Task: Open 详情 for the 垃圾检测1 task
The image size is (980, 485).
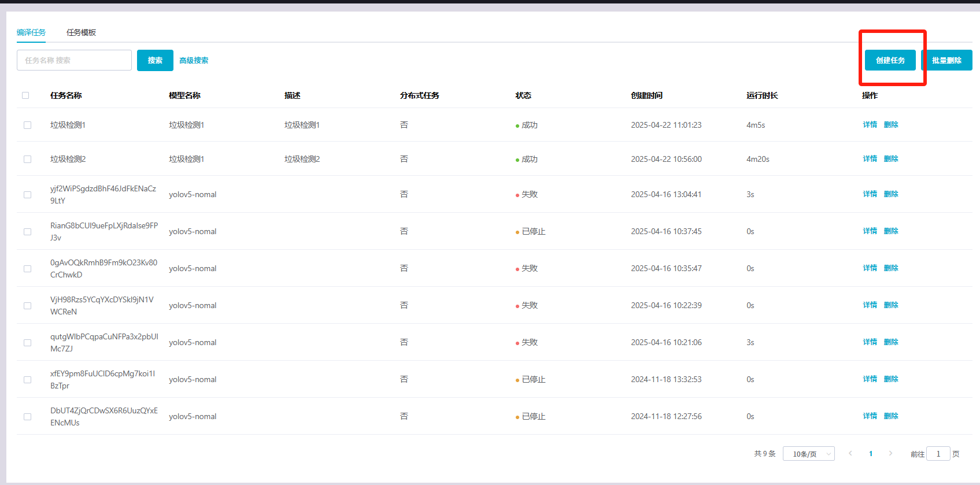Action: pos(870,125)
